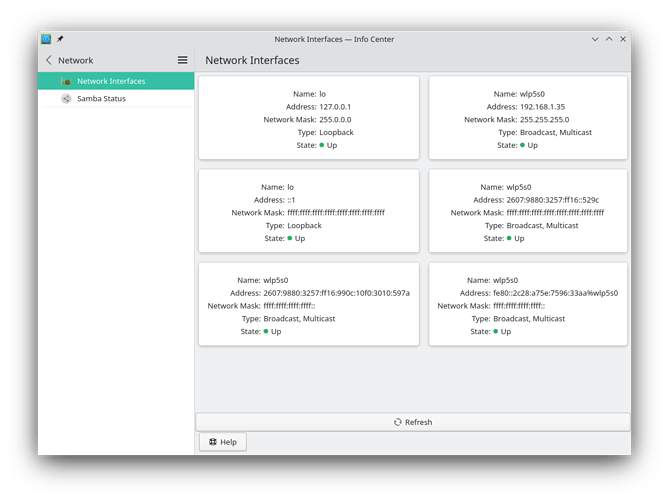Click the window title Network Interfaces — Info Center
This screenshot has width=669, height=500.
click(x=334, y=39)
